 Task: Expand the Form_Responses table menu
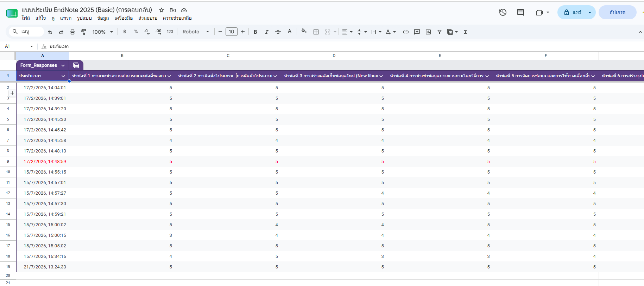pyautogui.click(x=63, y=65)
